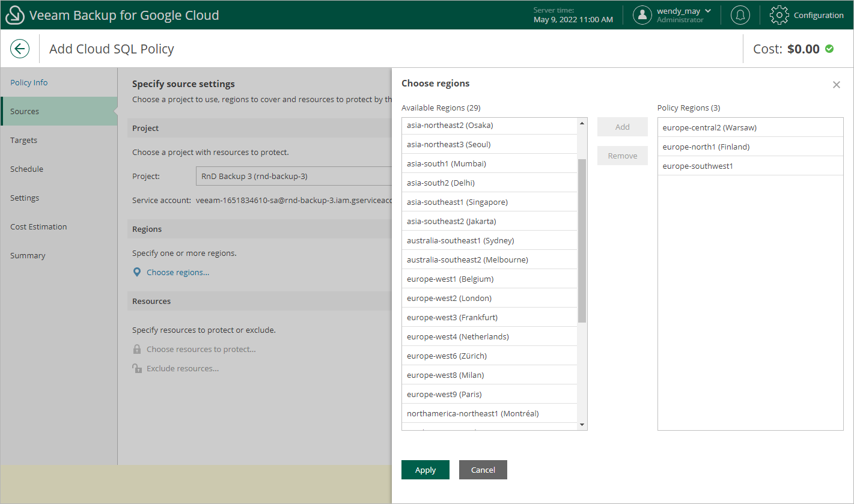Click the Apply button
Image resolution: width=854 pixels, height=504 pixels.
[x=425, y=470]
